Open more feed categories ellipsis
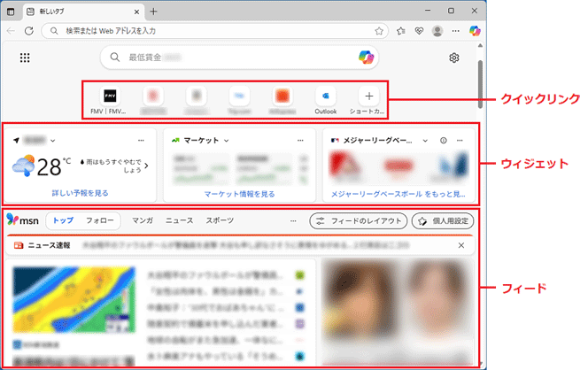Viewport: 588px width, 370px height. pyautogui.click(x=293, y=220)
